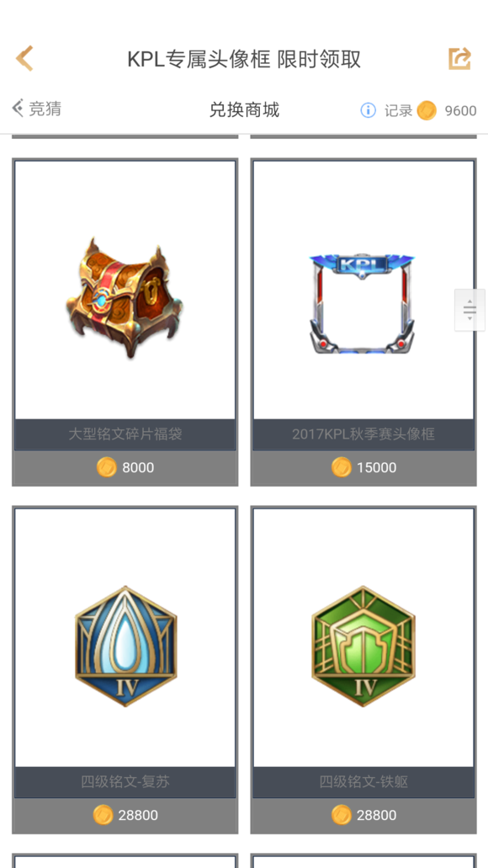The width and height of the screenshot is (488, 868).
Task: Tap the blue info circle icon
Action: (368, 110)
